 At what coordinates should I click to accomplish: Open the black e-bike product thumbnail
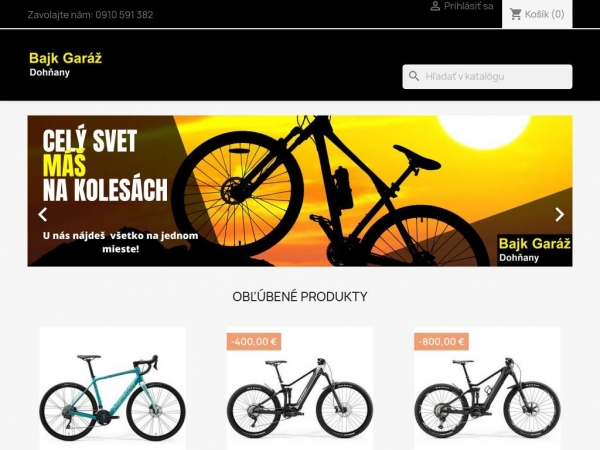point(487,389)
